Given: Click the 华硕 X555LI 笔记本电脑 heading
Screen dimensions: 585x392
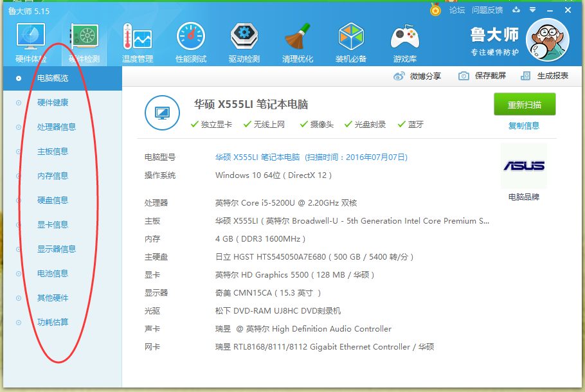Looking at the screenshot, I should (251, 105).
